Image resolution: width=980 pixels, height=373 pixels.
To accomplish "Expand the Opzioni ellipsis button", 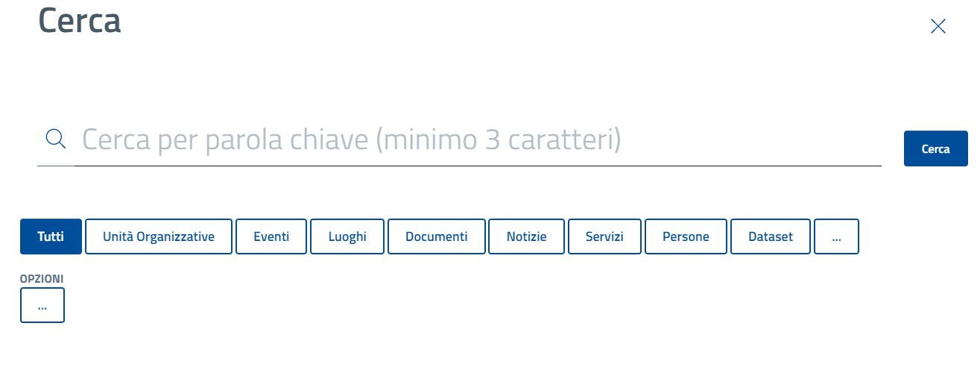I will pos(42,305).
